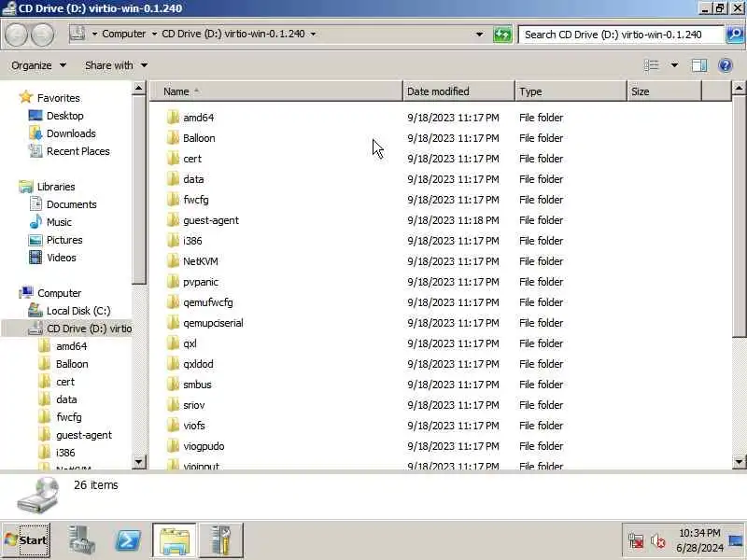Expand the Computer breadcrumb arrow
Viewport: 747px width, 560px height.
click(x=154, y=34)
